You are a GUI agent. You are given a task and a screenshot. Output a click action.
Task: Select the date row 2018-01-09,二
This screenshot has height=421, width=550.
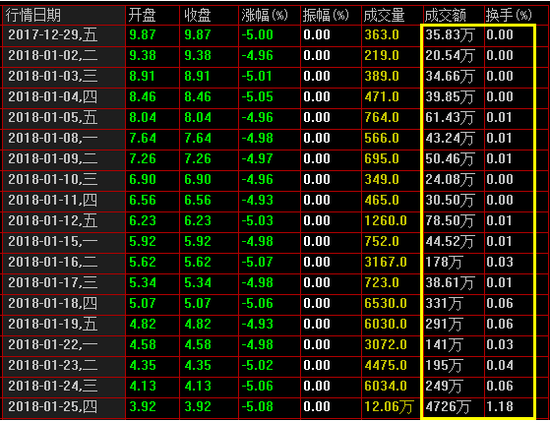coord(53,159)
